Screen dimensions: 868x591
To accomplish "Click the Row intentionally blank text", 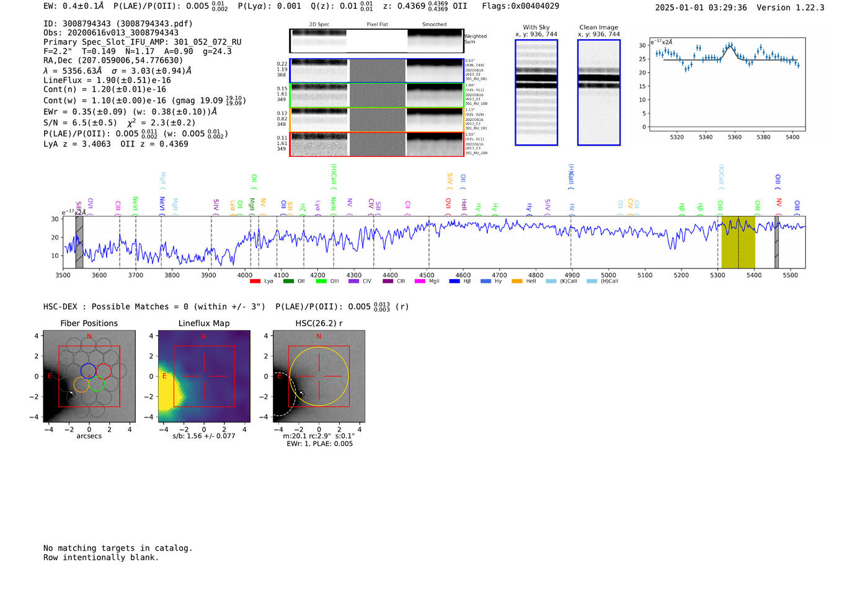I will pyautogui.click(x=101, y=558).
